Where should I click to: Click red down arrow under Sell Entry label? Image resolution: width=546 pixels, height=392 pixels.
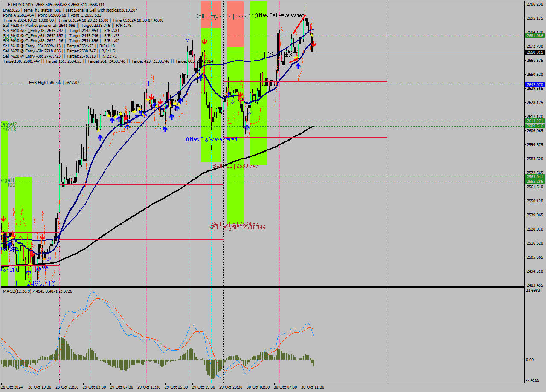(205, 41)
